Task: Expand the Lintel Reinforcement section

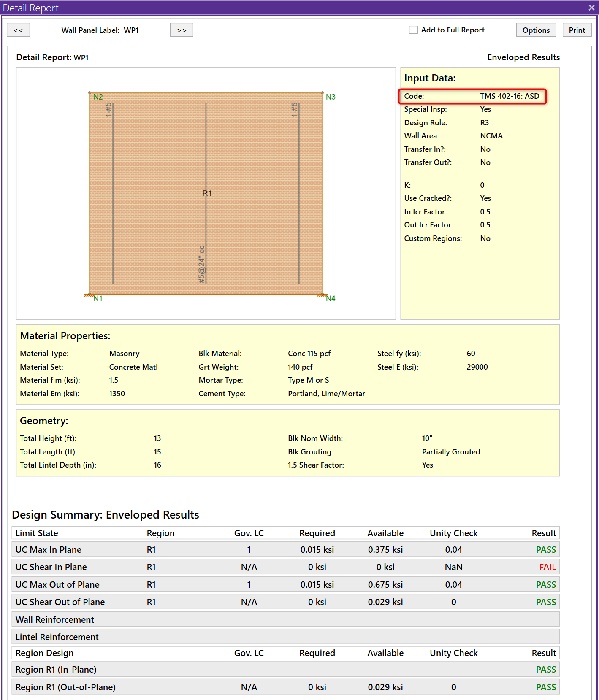Action: tap(57, 637)
